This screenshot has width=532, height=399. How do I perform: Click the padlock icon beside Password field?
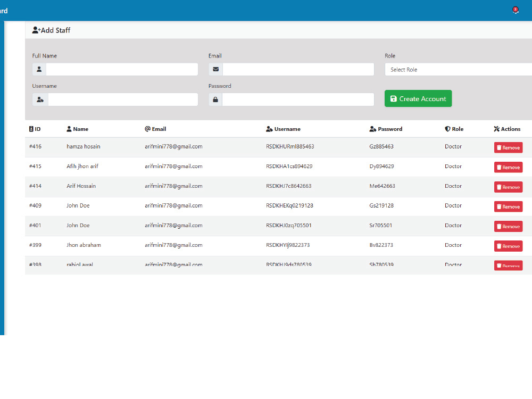coord(215,99)
